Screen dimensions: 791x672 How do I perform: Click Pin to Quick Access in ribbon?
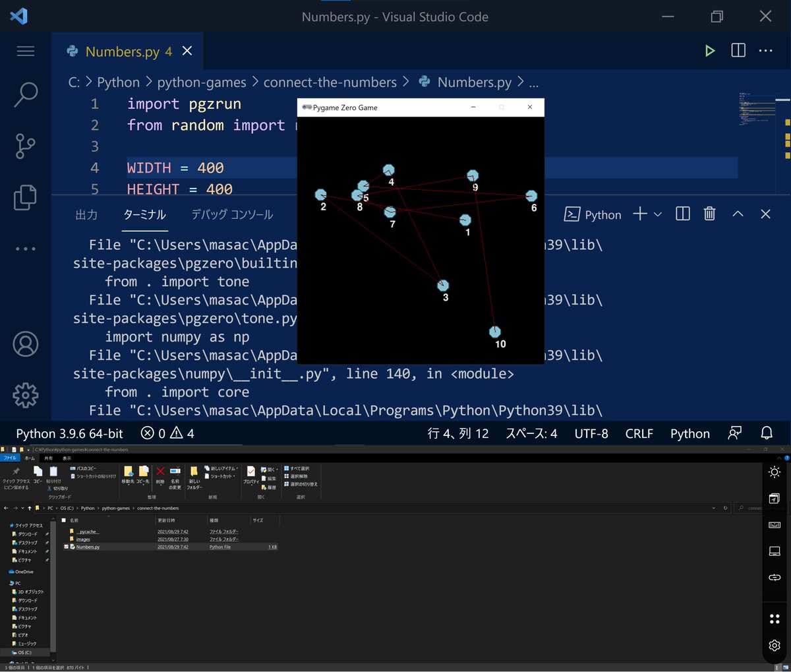click(x=16, y=471)
